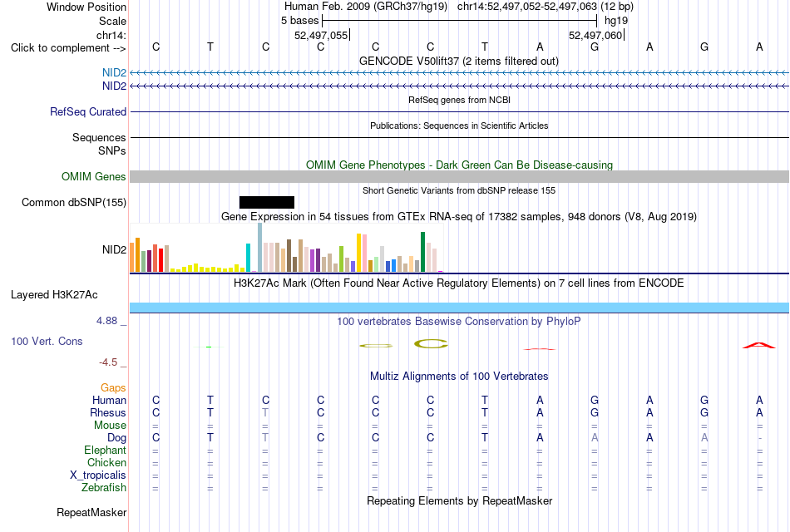Viewport: 790px width, 532px height.
Task: Click OMIM Gene Phenotypes green title
Action: point(459,165)
